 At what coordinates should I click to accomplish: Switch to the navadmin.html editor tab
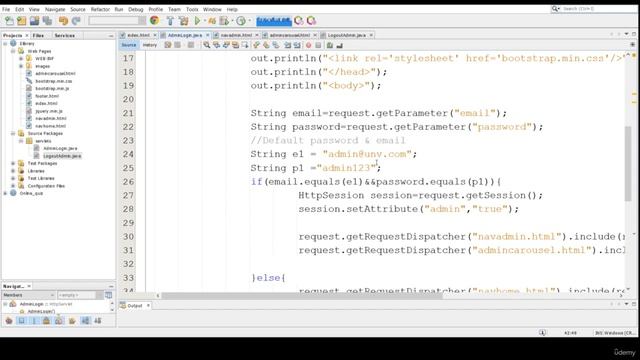pos(236,36)
